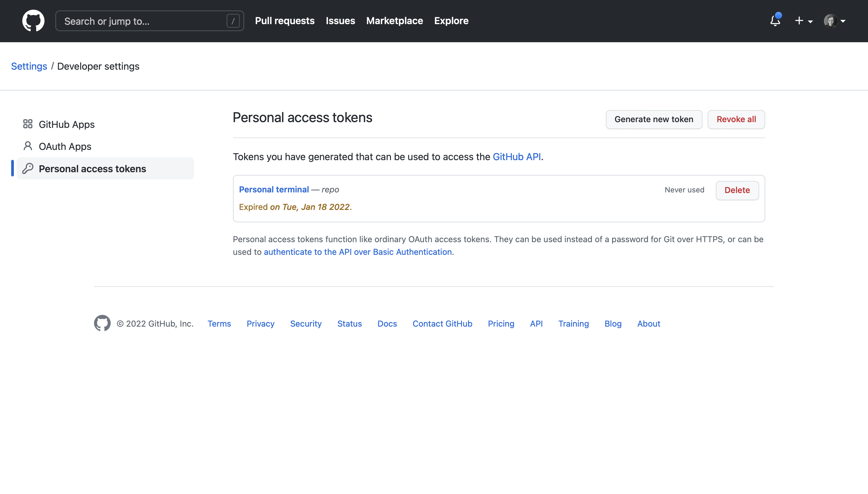Click the GitHub Apps grid icon

pos(28,124)
